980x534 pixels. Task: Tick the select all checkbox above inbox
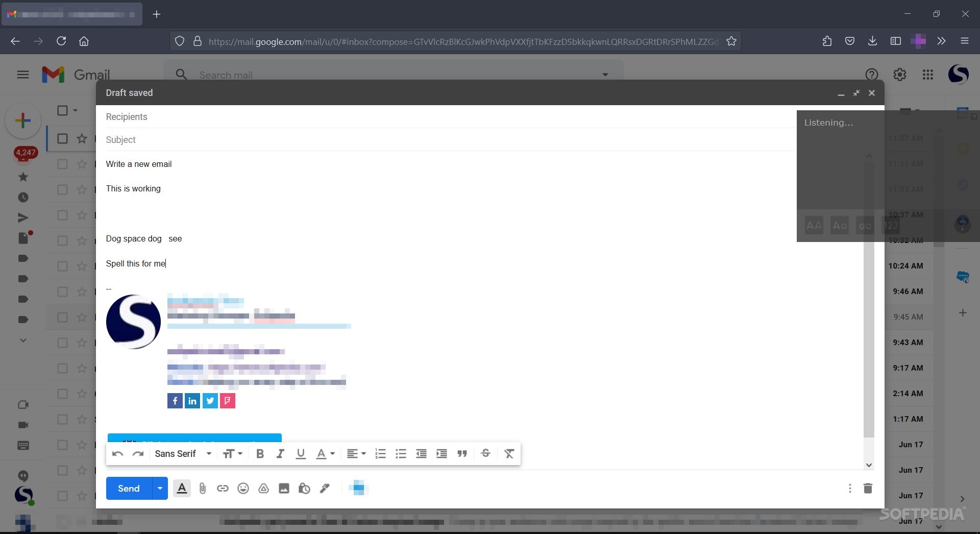(x=62, y=110)
